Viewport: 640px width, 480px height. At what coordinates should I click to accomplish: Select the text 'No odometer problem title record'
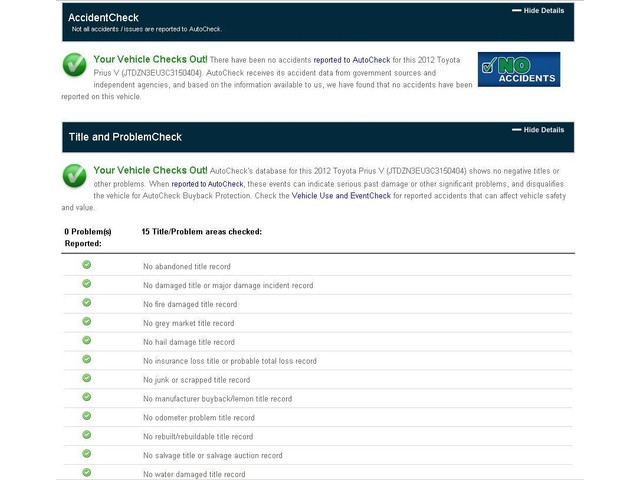point(199,418)
